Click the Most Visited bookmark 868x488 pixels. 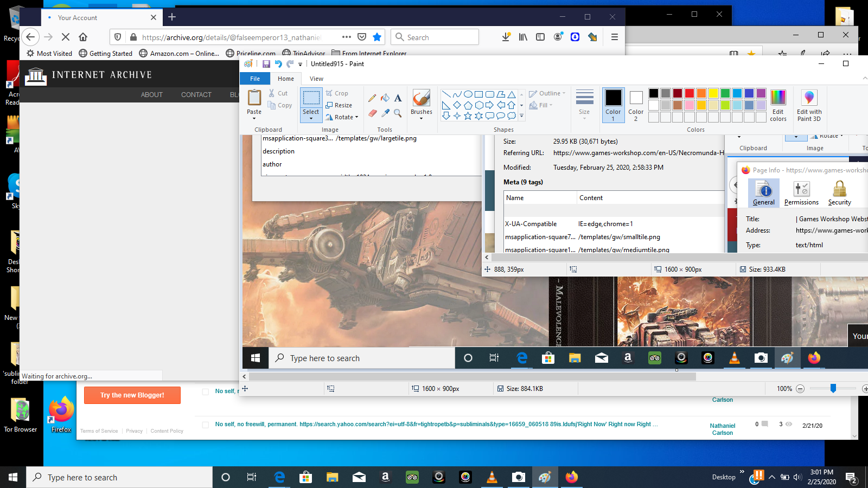click(49, 53)
